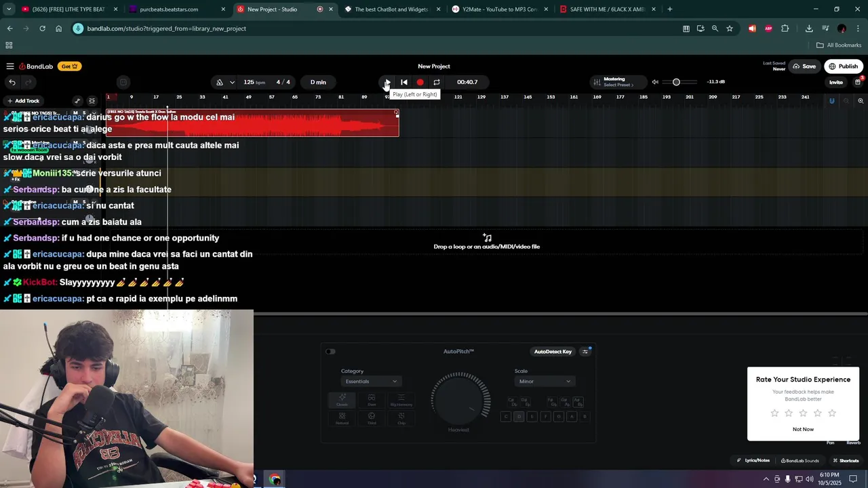Open Lyrics/Notes panel
The image size is (868, 488).
(753, 461)
